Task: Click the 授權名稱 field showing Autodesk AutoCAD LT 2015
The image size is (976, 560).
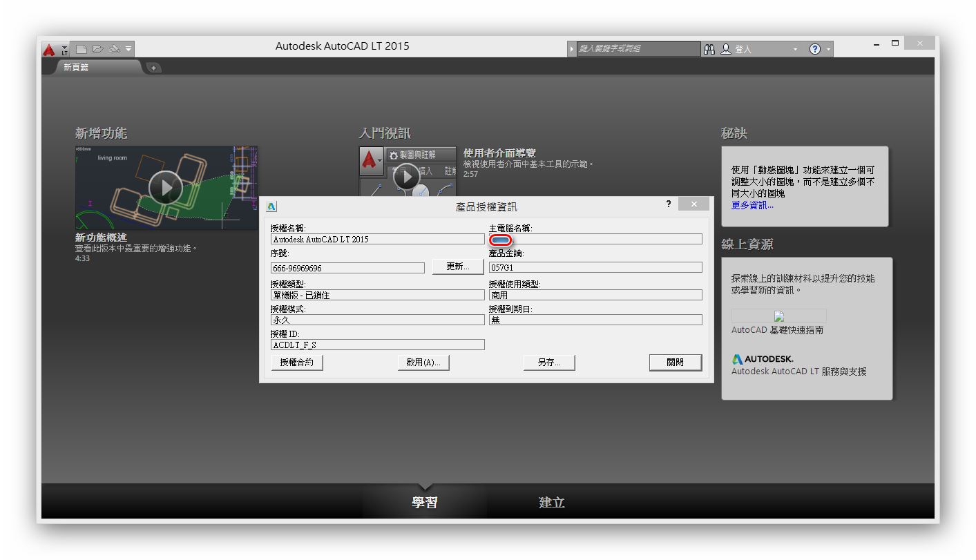Action: coord(378,239)
